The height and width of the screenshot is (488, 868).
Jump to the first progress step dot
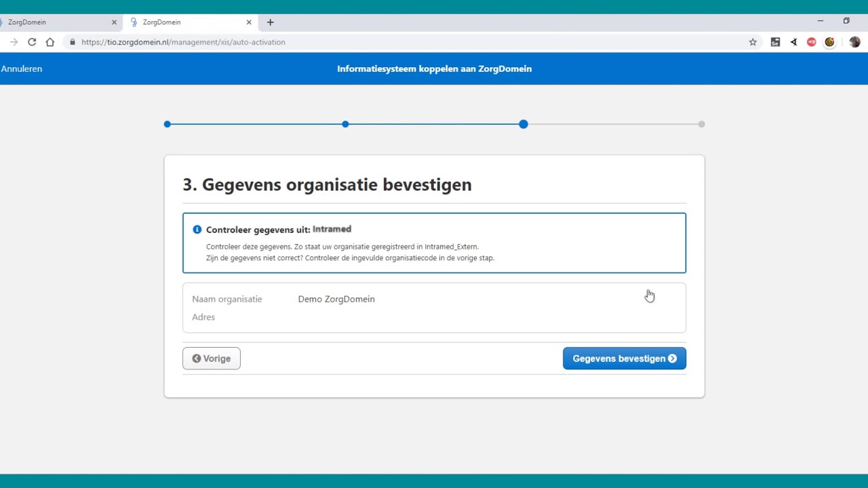pyautogui.click(x=167, y=124)
